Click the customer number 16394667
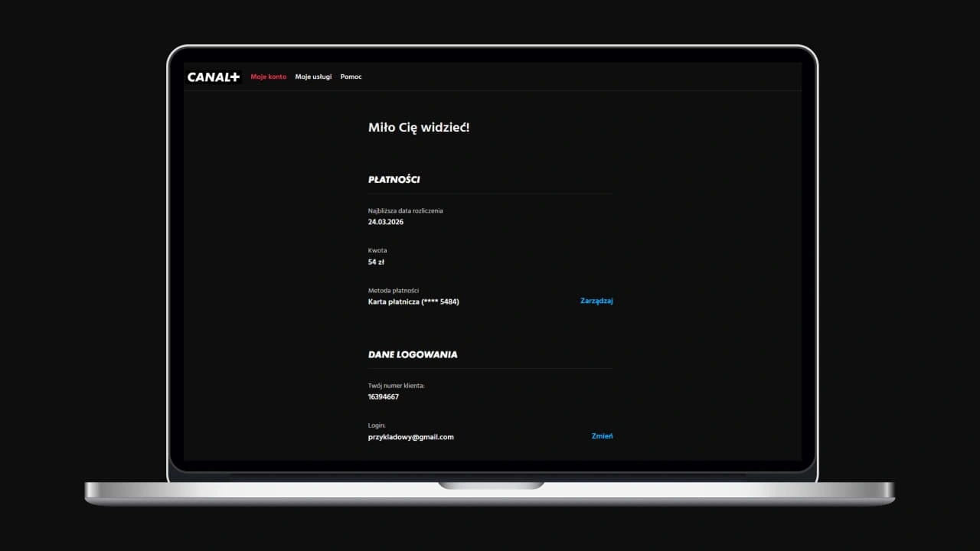The width and height of the screenshot is (980, 551). pos(383,397)
